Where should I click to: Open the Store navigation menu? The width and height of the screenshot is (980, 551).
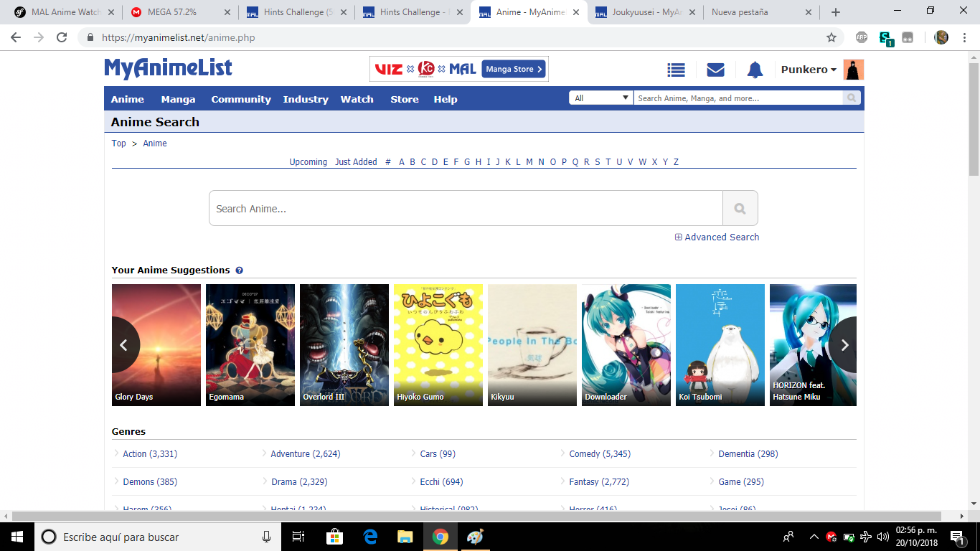click(405, 99)
